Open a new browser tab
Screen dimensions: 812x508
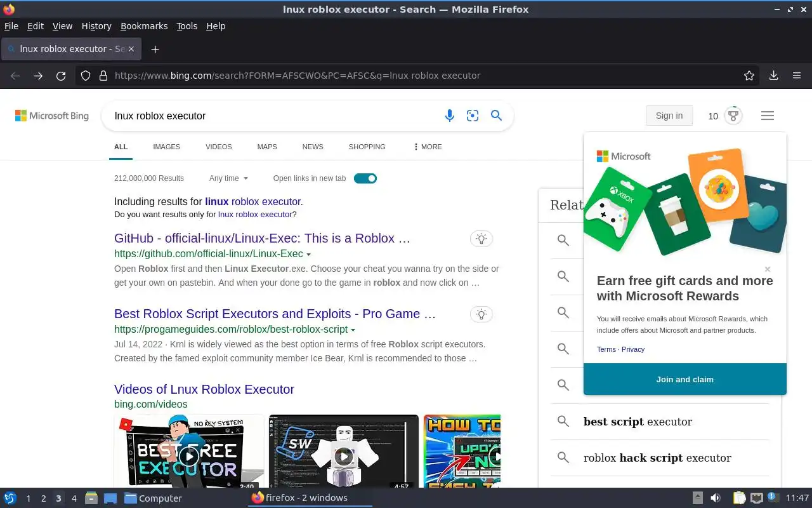click(155, 49)
